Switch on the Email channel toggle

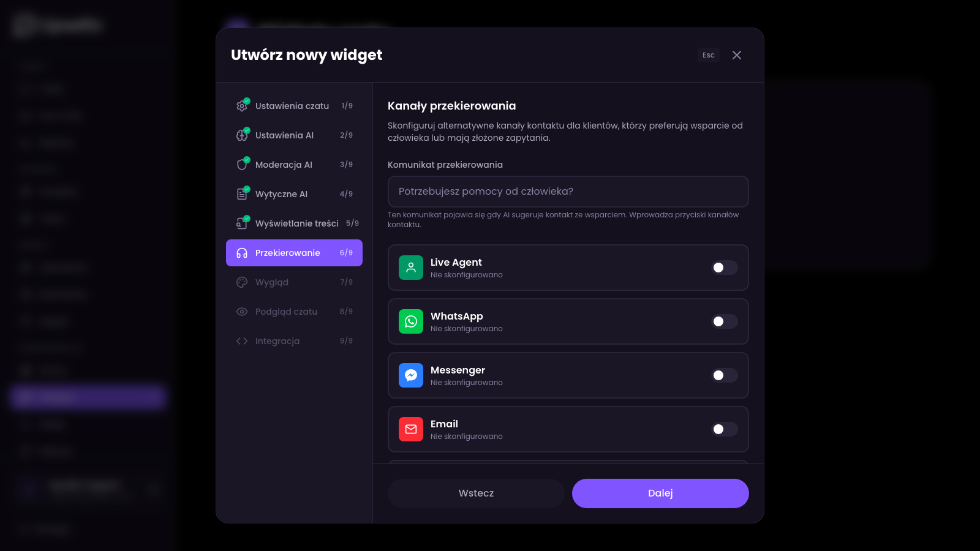click(x=724, y=429)
